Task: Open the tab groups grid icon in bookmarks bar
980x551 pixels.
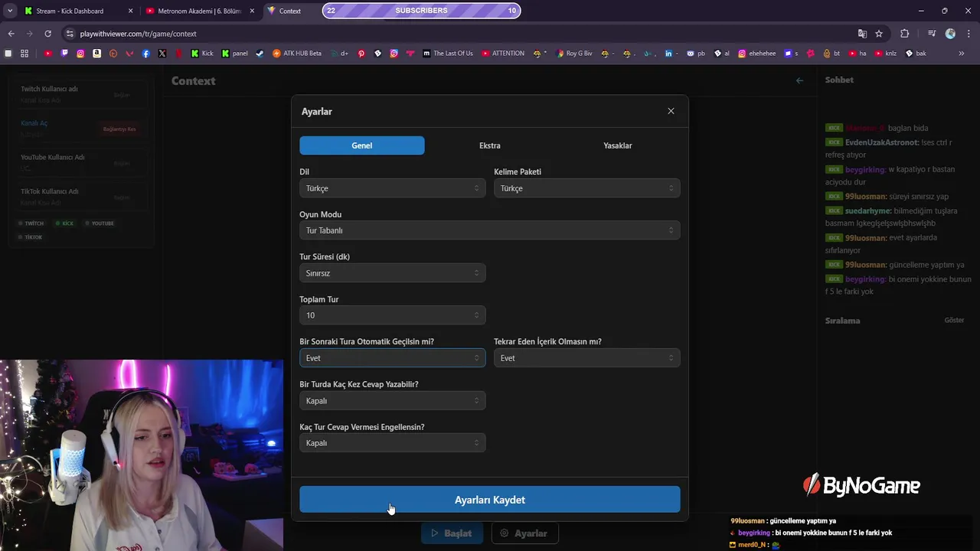Action: pos(24,54)
